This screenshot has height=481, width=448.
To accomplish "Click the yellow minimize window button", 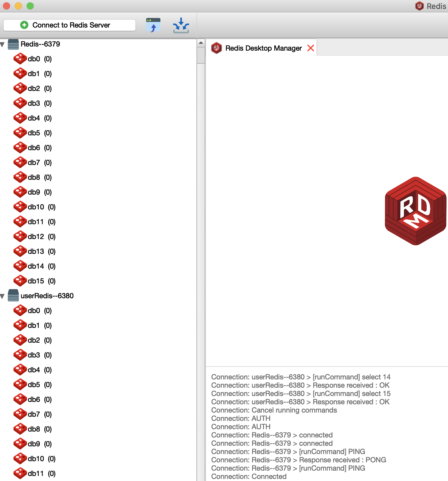I will [x=18, y=6].
